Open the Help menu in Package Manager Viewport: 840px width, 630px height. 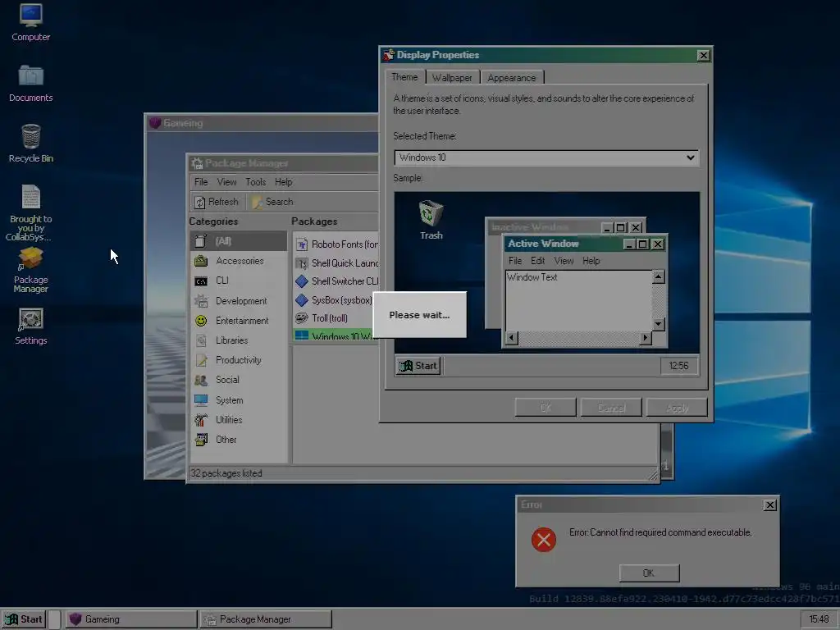pos(283,182)
